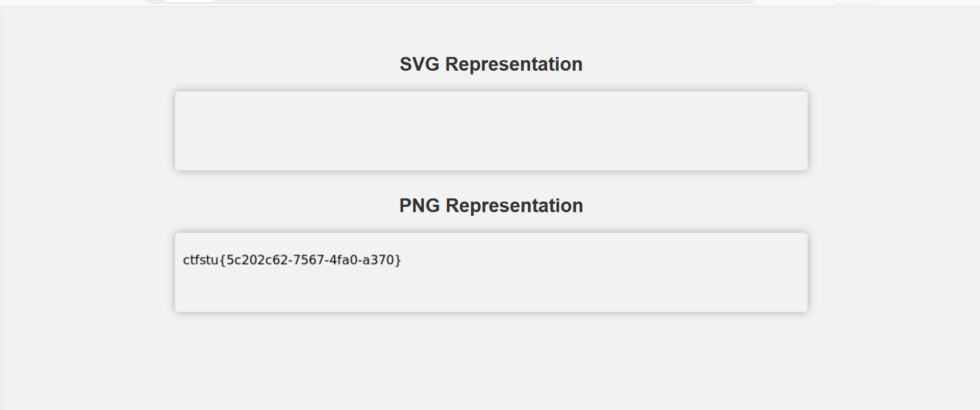Click the "7567" segment of the flag
Screen dimensions: 980x410
click(307, 260)
